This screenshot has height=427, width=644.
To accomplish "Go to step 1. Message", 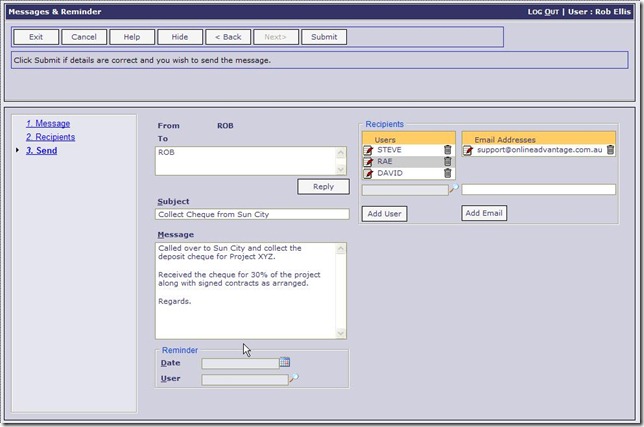I will pos(48,123).
